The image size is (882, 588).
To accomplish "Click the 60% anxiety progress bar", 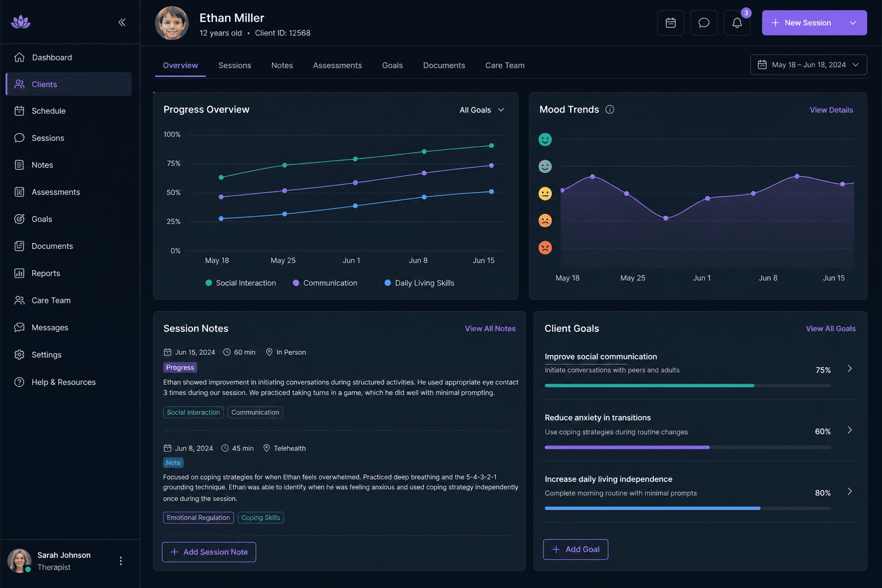I will click(x=688, y=447).
